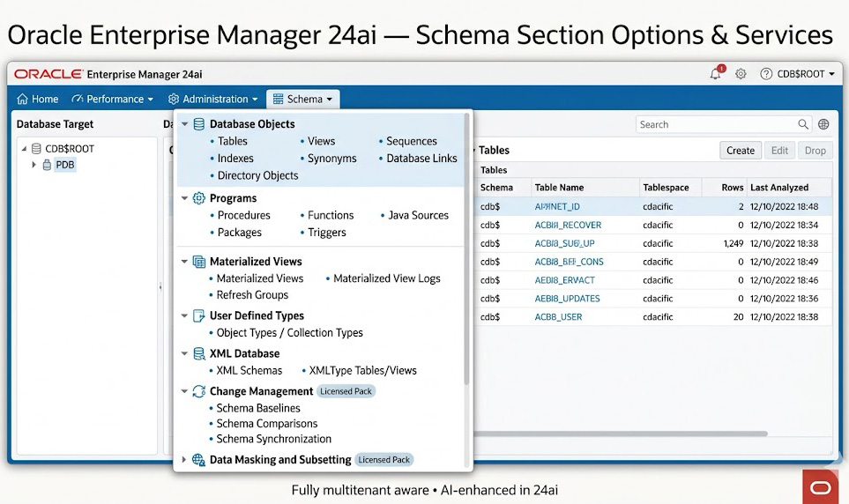Click the Drop button
The height and width of the screenshot is (504, 849).
[815, 151]
